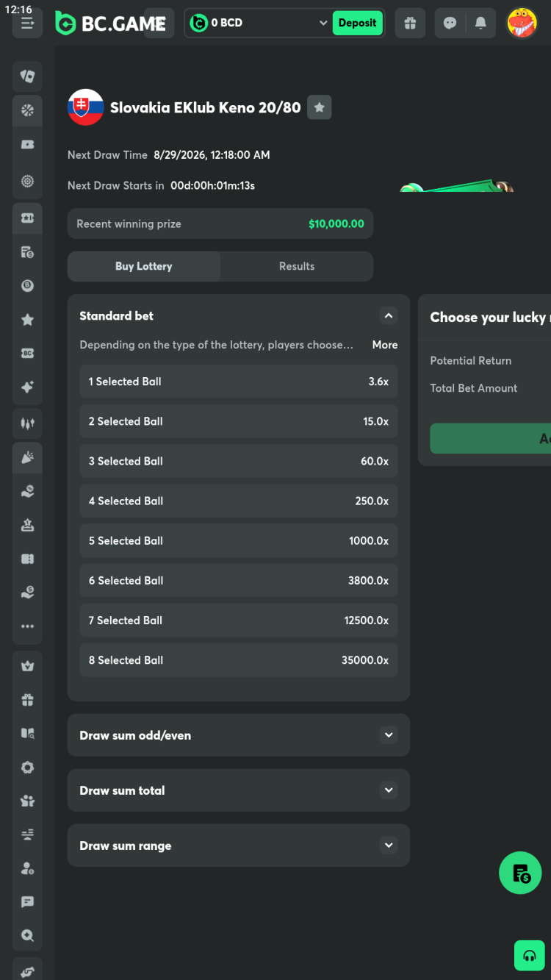Click the countdown 00d:00h:01m:13s text

213,185
